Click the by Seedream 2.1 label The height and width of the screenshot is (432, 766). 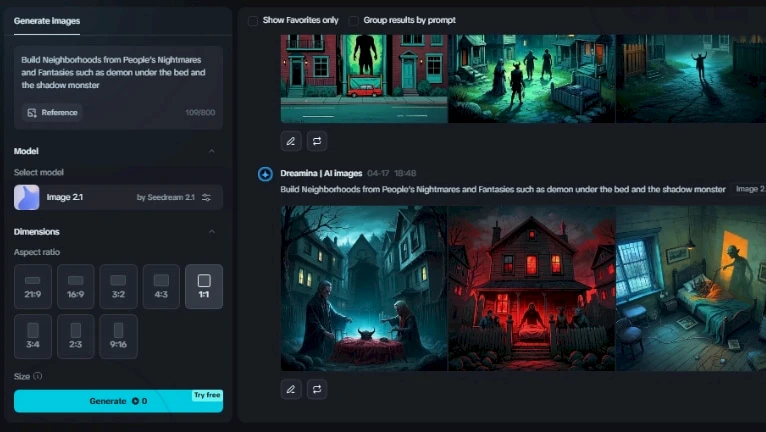coord(166,197)
